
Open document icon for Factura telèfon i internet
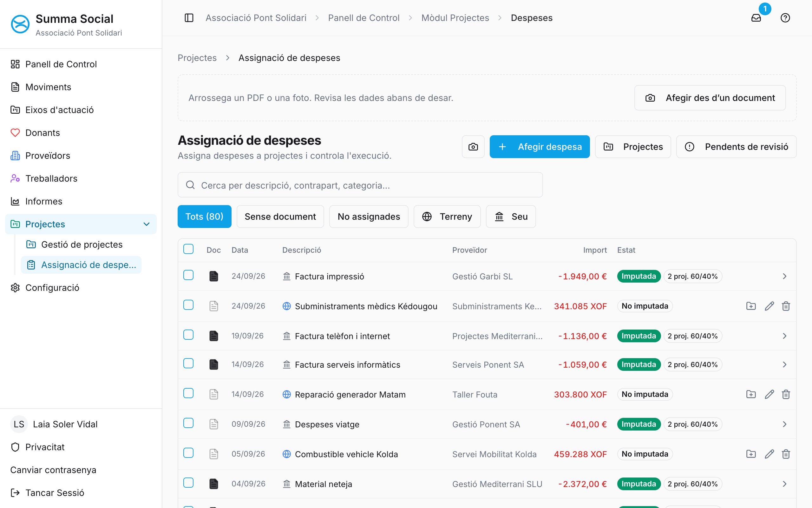[x=214, y=336]
